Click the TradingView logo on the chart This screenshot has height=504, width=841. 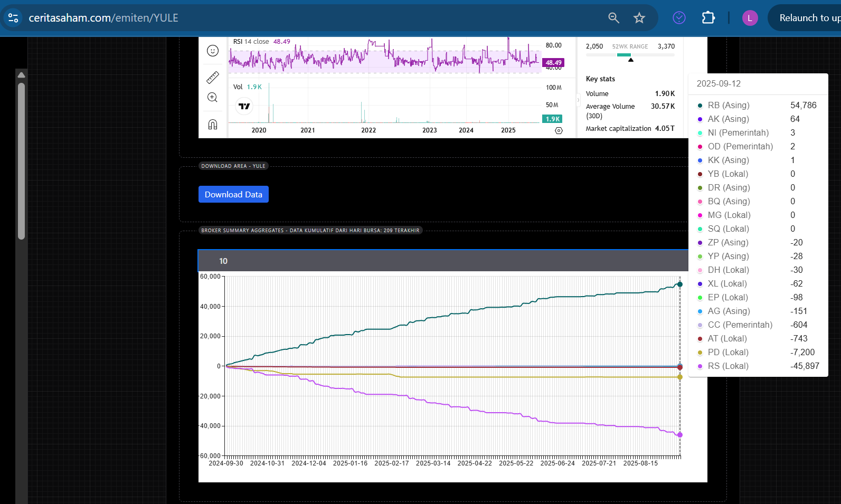point(244,107)
